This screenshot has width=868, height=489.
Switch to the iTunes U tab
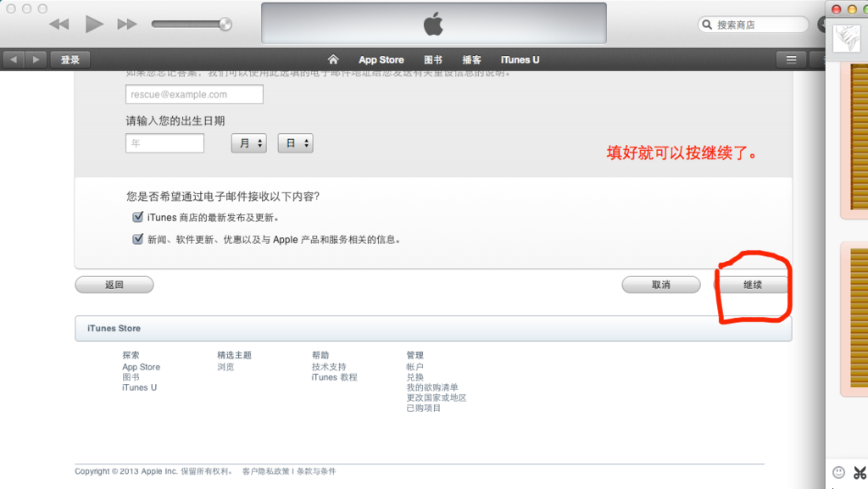click(520, 59)
